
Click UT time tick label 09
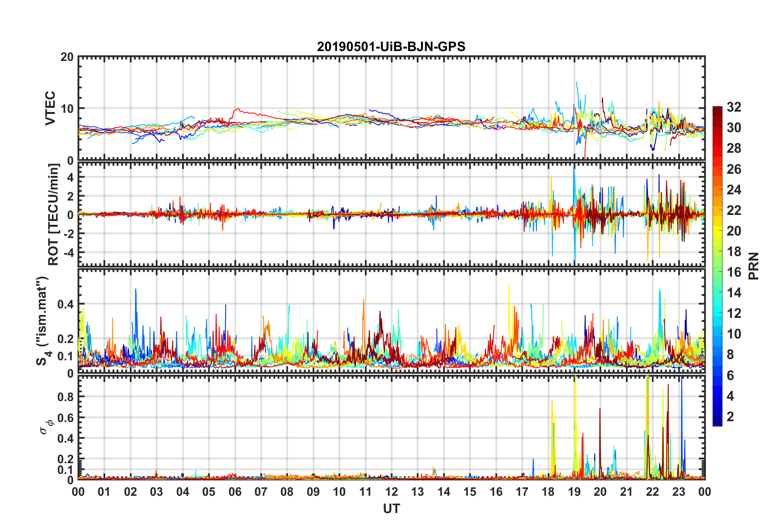(313, 492)
